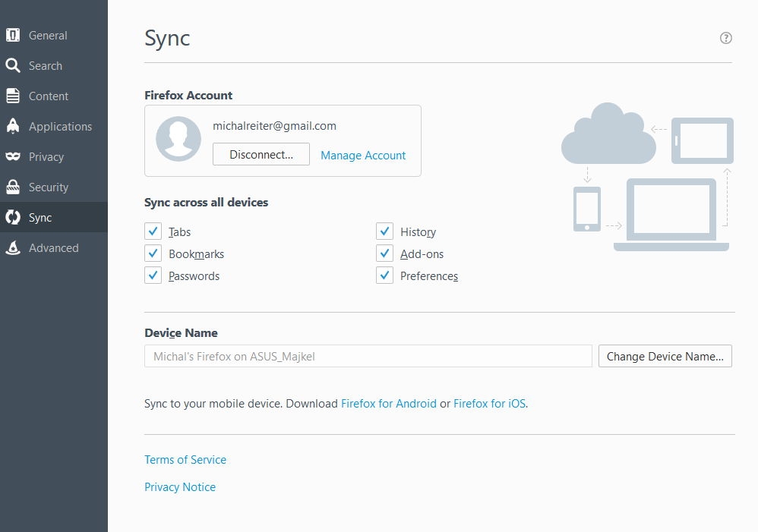
Task: Open the help question mark icon
Action: [x=725, y=38]
